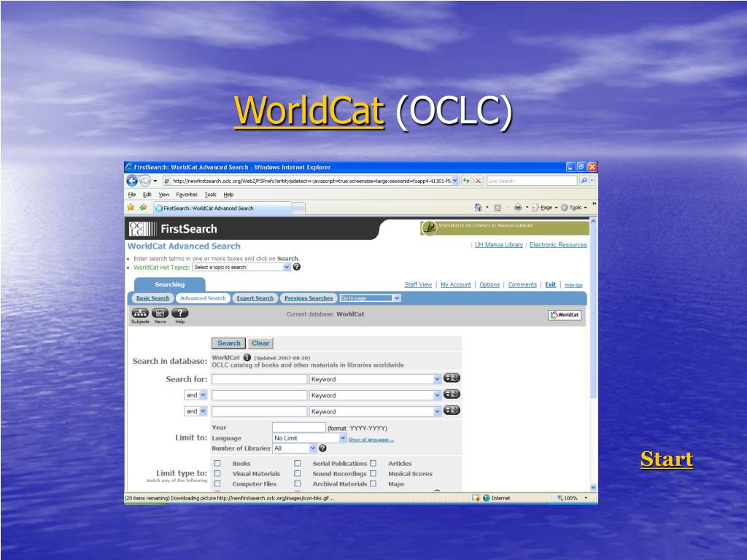The height and width of the screenshot is (560, 747).
Task: Check the Musical Scores checkbox
Action: pos(373,473)
